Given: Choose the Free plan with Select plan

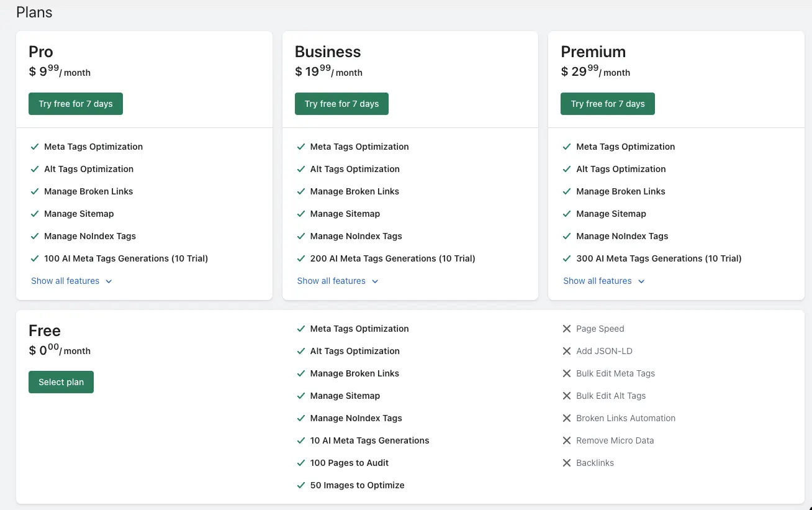Looking at the screenshot, I should (61, 382).
